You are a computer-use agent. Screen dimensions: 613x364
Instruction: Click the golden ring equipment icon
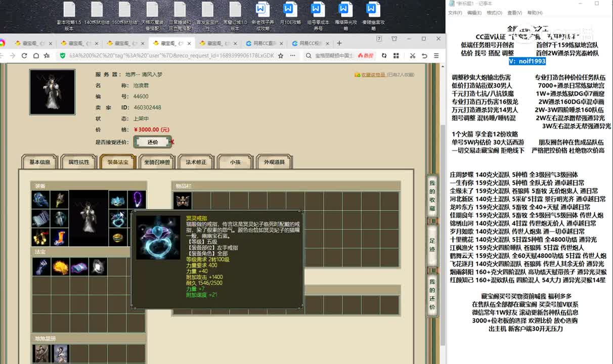point(117,238)
